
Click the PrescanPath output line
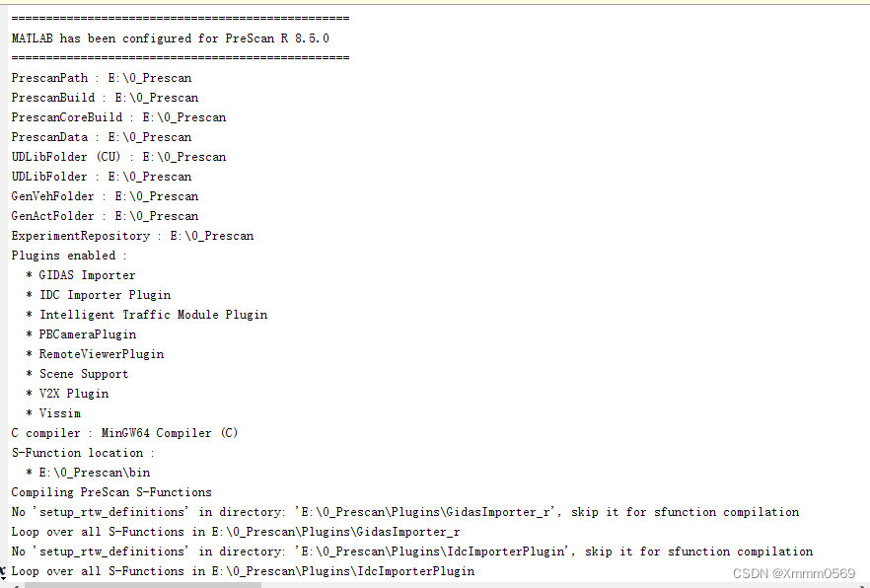[101, 78]
